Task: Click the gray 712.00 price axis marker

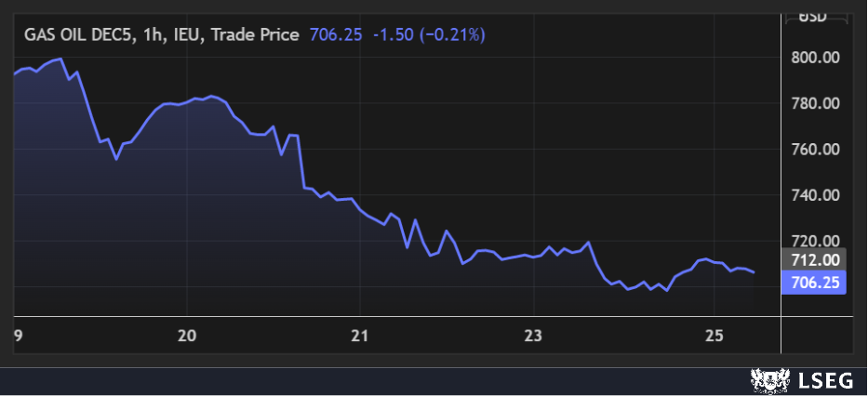Action: [815, 259]
